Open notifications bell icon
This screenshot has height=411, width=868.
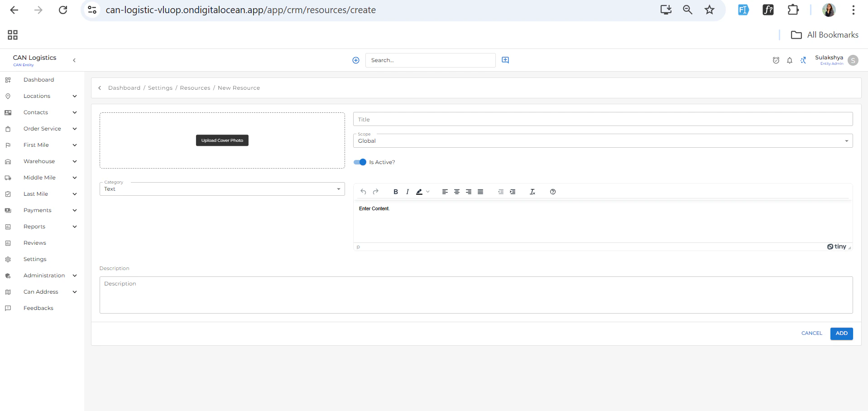coord(790,60)
